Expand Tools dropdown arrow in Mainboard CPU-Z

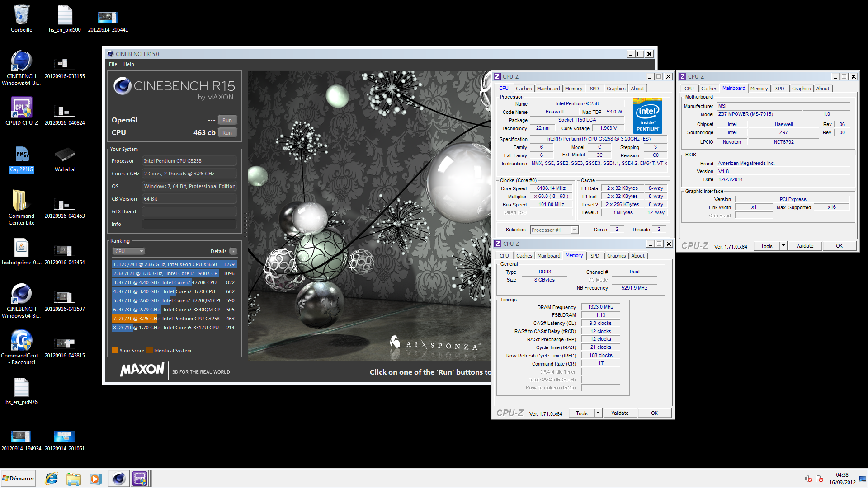click(x=783, y=246)
